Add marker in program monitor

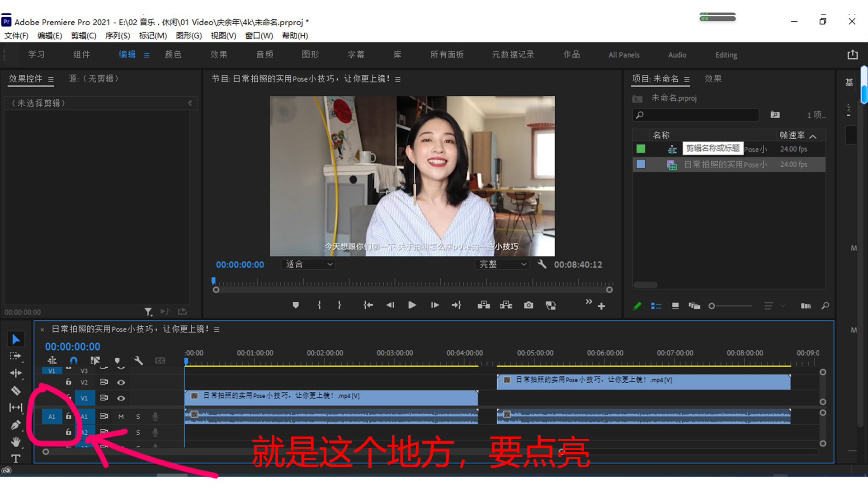click(x=296, y=305)
